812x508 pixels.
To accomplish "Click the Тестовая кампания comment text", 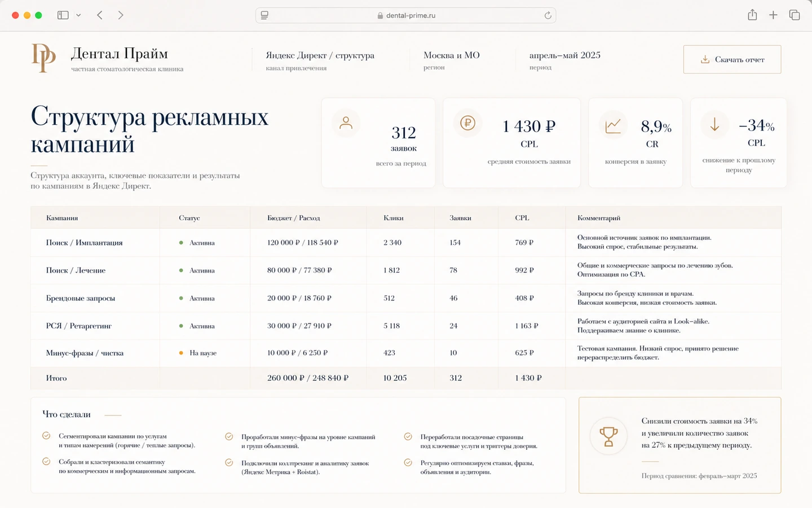I will pos(658,353).
